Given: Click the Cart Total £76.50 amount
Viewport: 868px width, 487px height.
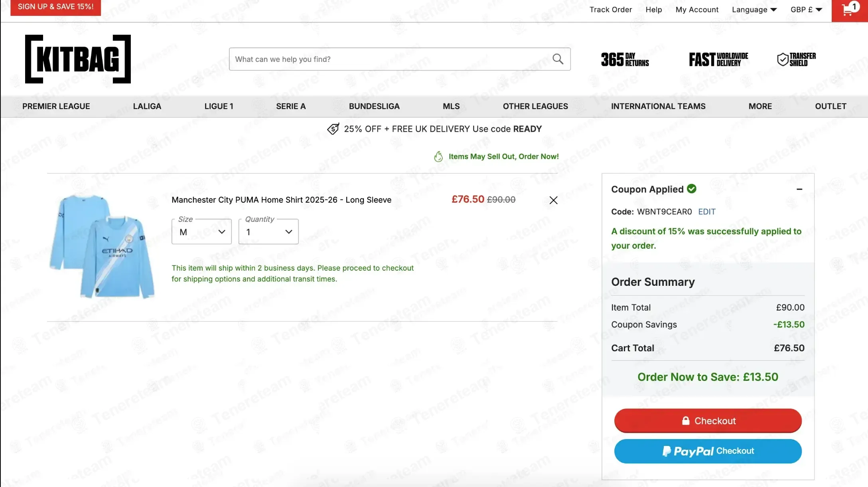Looking at the screenshot, I should pos(789,348).
